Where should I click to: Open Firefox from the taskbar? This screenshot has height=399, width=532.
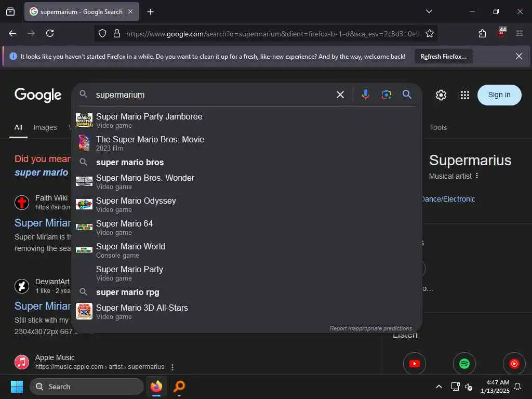point(156,387)
